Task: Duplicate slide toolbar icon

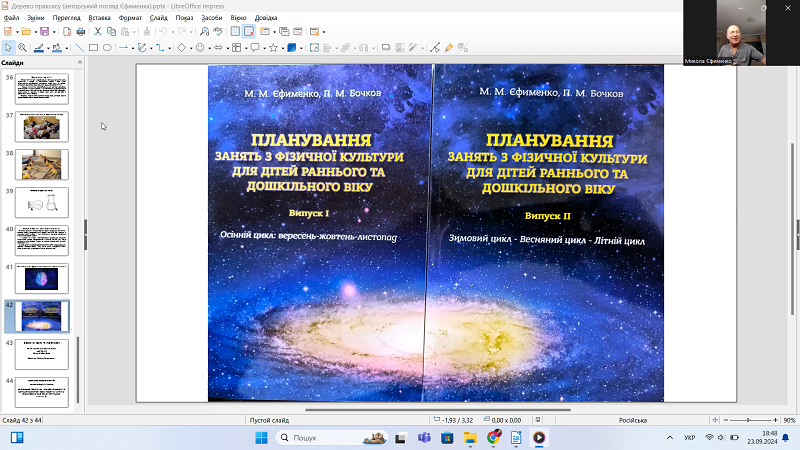Action: click(x=284, y=32)
